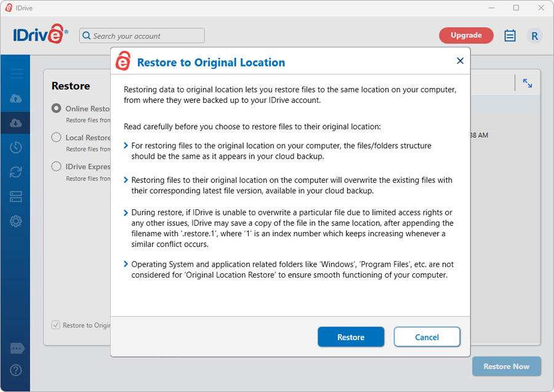554x392 pixels.
Task: Select the Local Restore radio button
Action: click(x=56, y=137)
